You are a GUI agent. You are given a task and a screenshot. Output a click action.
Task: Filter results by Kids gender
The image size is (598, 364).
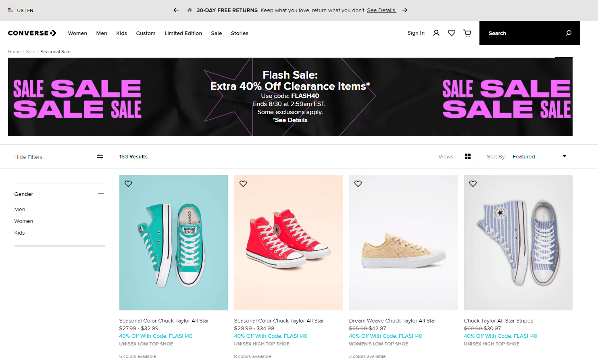(19, 233)
